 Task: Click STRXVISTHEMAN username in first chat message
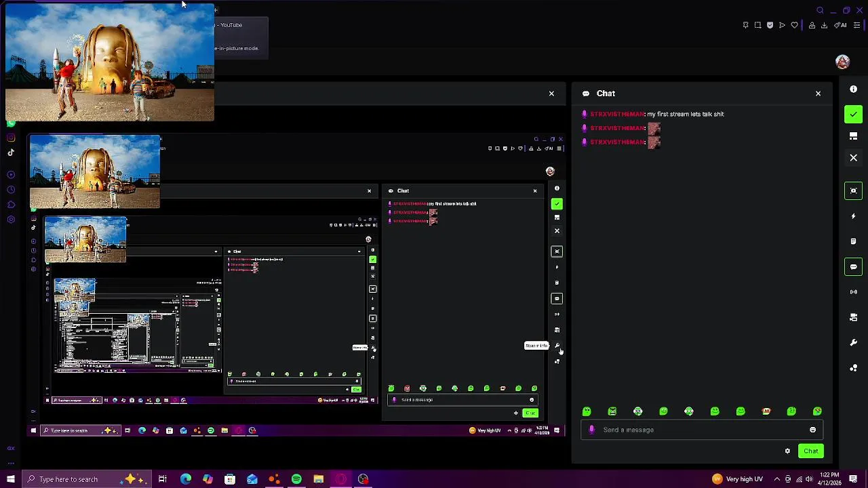[616, 115]
